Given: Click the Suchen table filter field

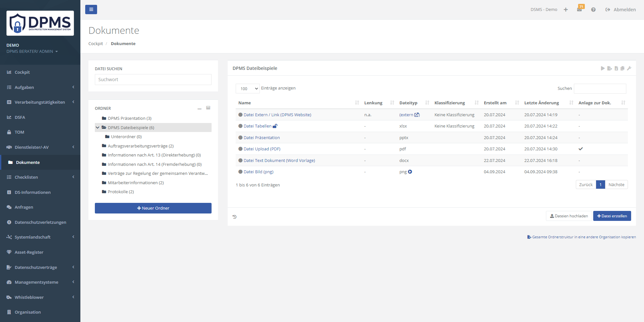Looking at the screenshot, I should (600, 89).
